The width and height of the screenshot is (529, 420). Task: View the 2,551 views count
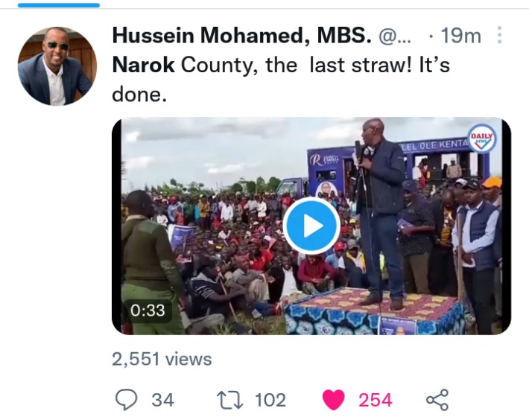point(162,359)
